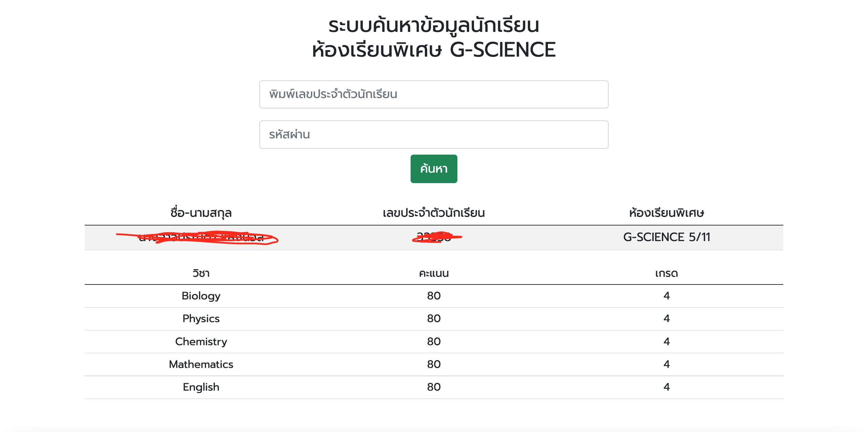Image resolution: width=868 pixels, height=432 pixels.
Task: Click the student ID number input field
Action: coord(434,94)
